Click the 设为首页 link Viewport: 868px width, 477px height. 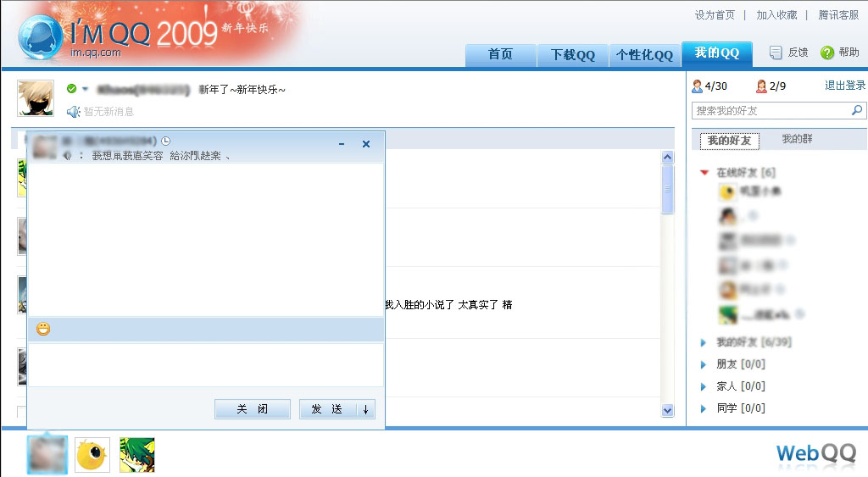click(x=715, y=15)
